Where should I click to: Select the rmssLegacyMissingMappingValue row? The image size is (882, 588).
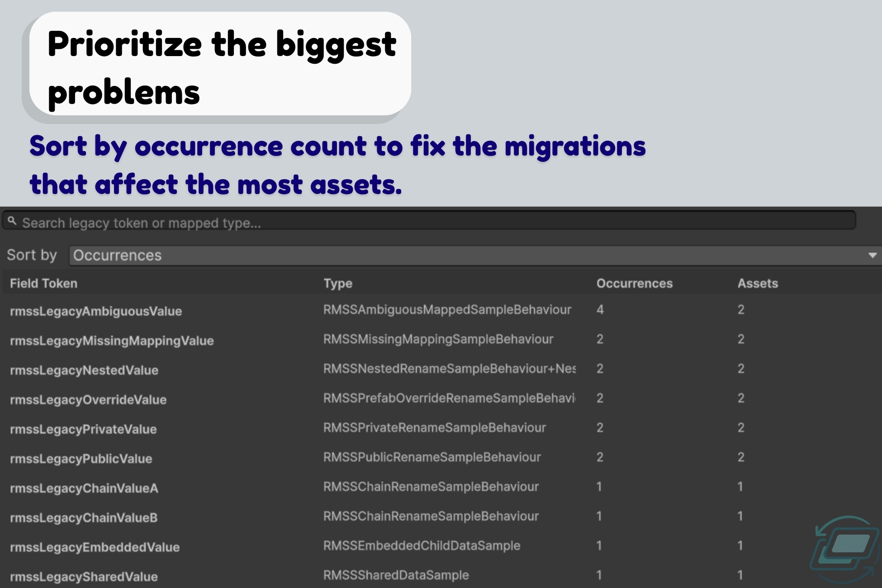[112, 341]
